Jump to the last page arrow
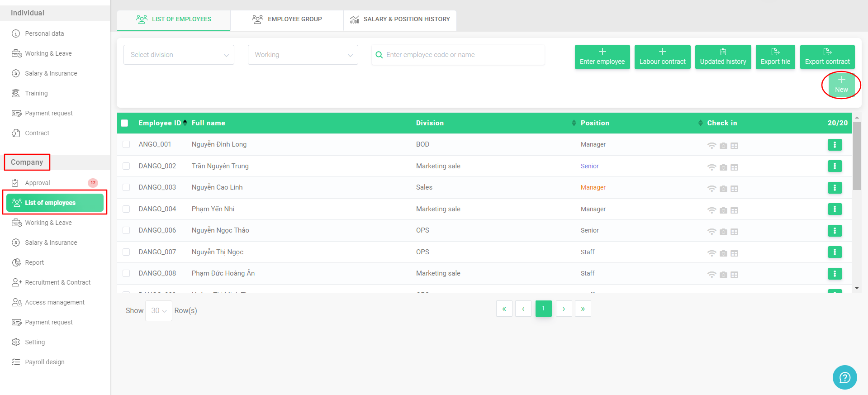The width and height of the screenshot is (868, 395). coord(583,309)
